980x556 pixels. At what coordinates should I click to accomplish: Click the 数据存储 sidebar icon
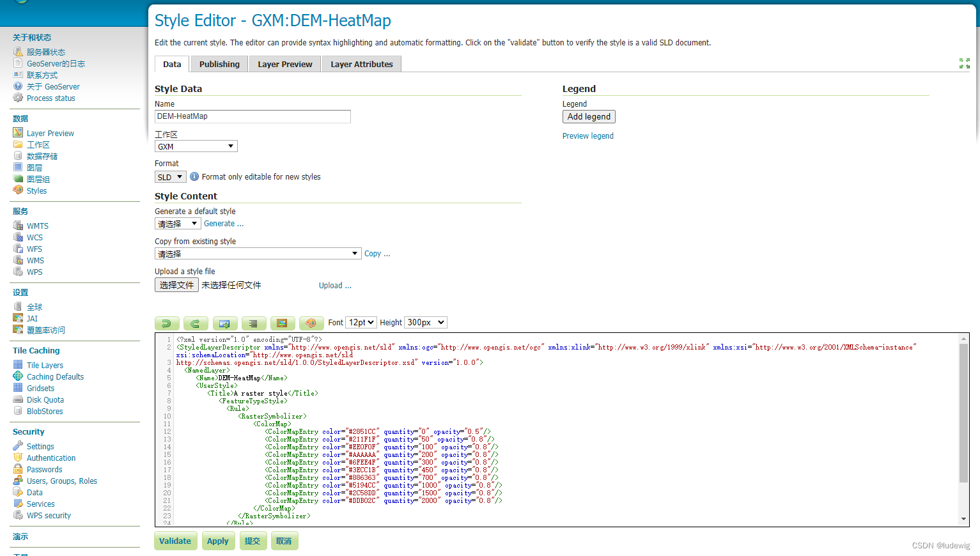(18, 156)
